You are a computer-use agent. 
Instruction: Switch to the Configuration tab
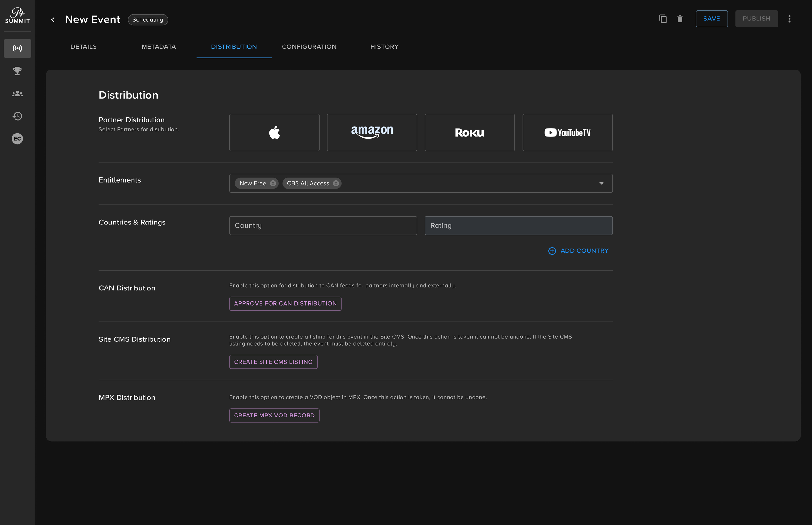[309, 47]
